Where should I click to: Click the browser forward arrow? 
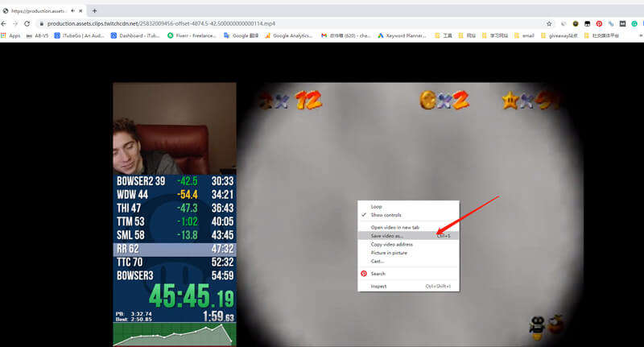click(x=15, y=24)
